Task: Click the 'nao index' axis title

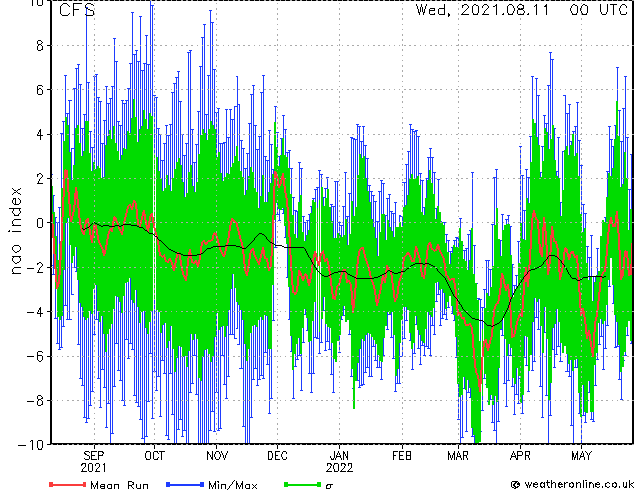Action: point(15,231)
